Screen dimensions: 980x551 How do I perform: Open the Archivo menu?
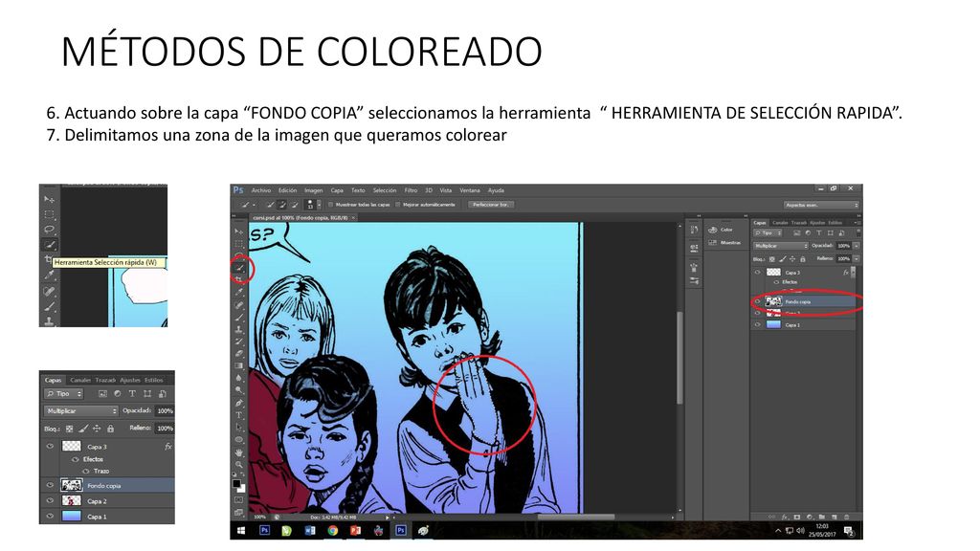(x=261, y=190)
